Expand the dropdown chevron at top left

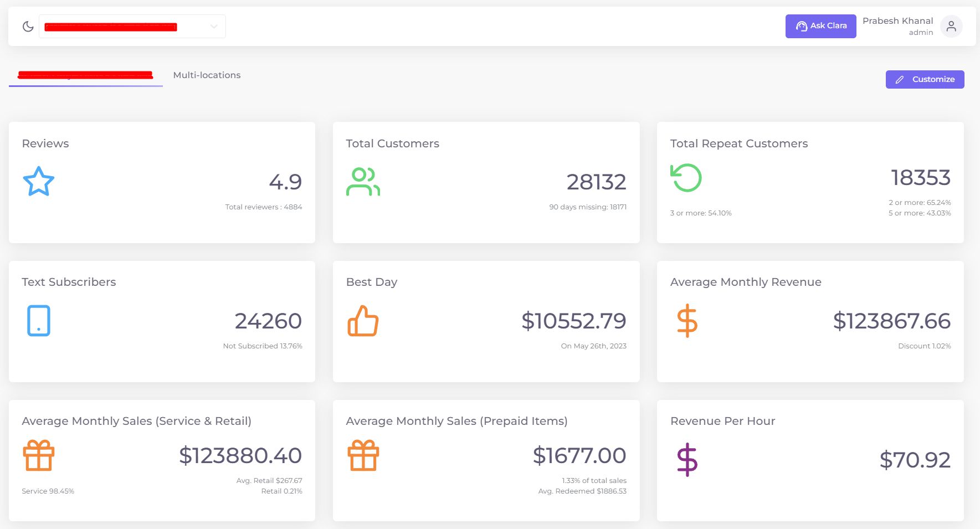click(212, 25)
